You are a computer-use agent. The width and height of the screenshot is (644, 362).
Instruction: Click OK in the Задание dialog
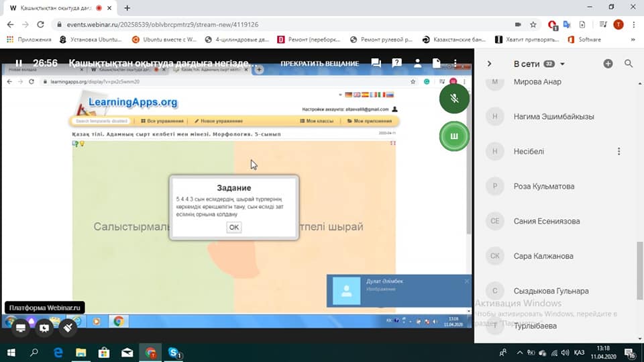[x=233, y=227]
